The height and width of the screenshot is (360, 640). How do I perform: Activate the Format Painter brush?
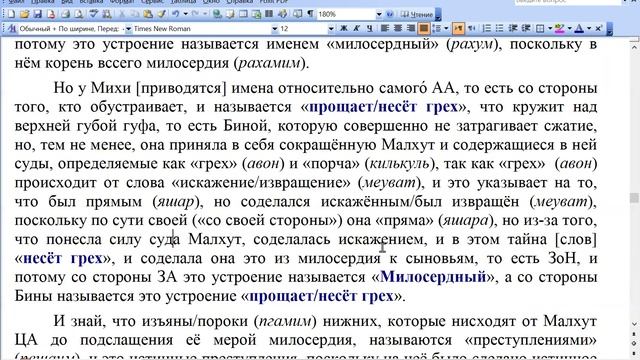162,14
